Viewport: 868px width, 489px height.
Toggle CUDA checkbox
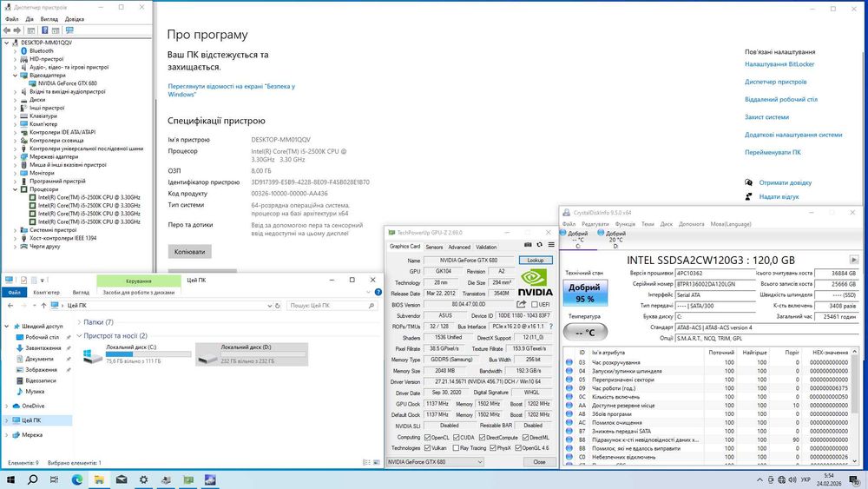[x=457, y=437]
